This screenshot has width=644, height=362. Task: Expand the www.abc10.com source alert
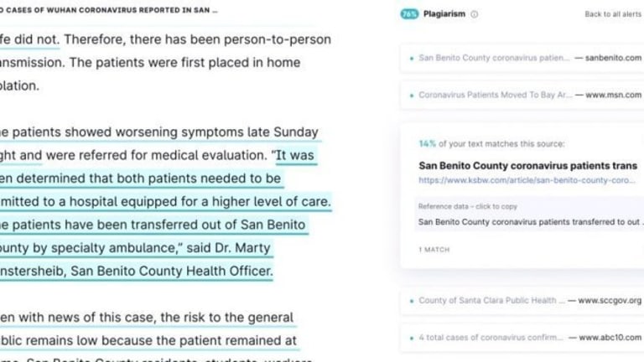(x=522, y=338)
